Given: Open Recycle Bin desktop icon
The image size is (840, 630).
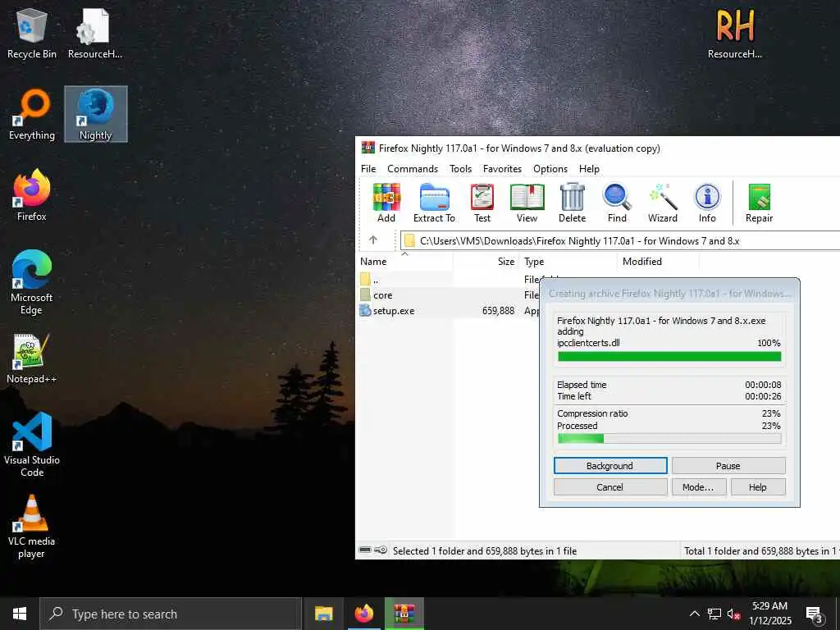Looking at the screenshot, I should (x=32, y=34).
